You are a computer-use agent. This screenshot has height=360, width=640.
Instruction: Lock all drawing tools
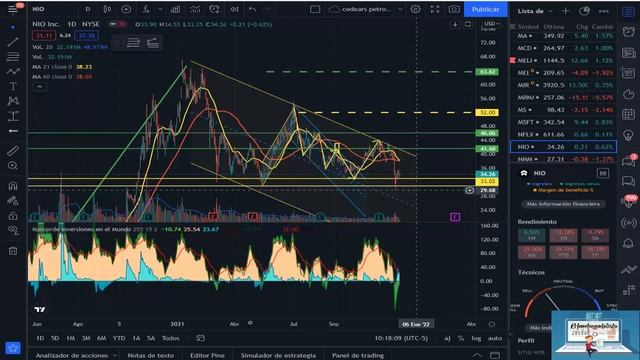click(13, 215)
